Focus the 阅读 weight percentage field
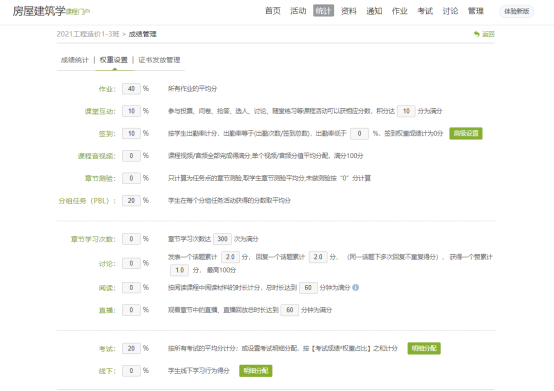The width and height of the screenshot is (554, 391). (x=131, y=288)
